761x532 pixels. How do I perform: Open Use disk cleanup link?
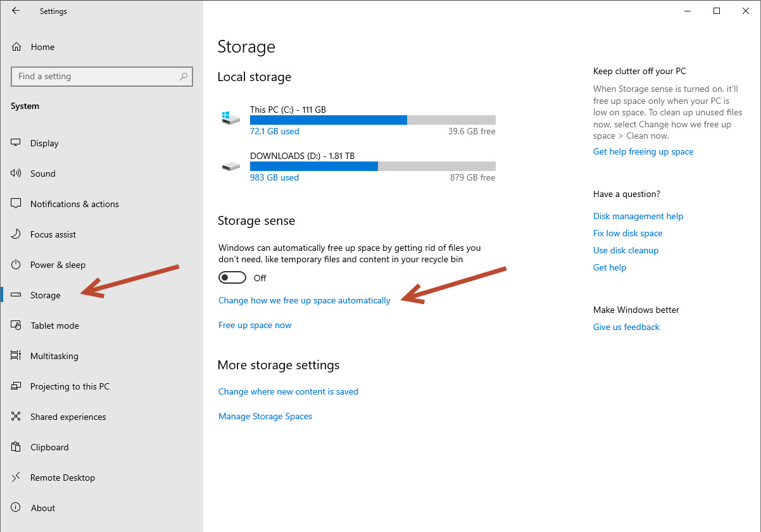[x=626, y=250]
